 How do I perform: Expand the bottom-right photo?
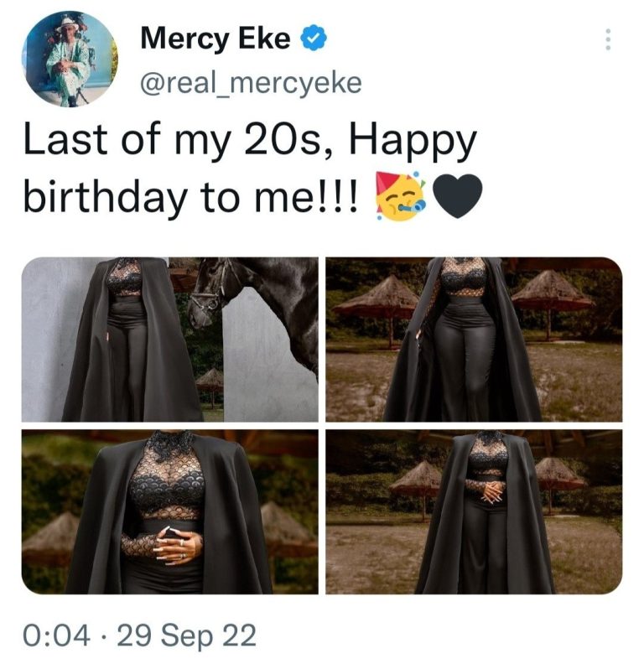point(474,512)
